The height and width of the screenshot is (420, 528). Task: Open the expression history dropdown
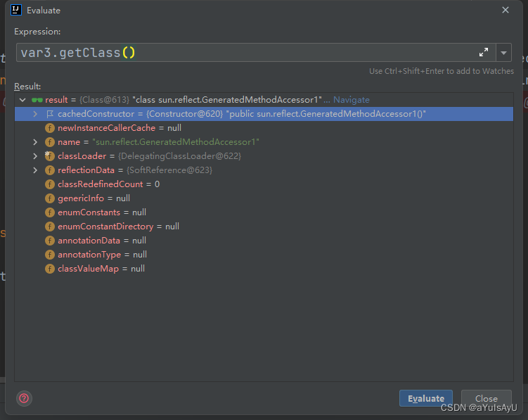click(504, 53)
